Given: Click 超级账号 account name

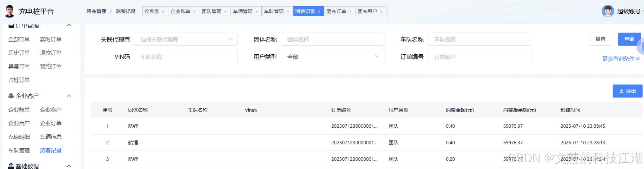Looking at the screenshot, I should point(629,11).
